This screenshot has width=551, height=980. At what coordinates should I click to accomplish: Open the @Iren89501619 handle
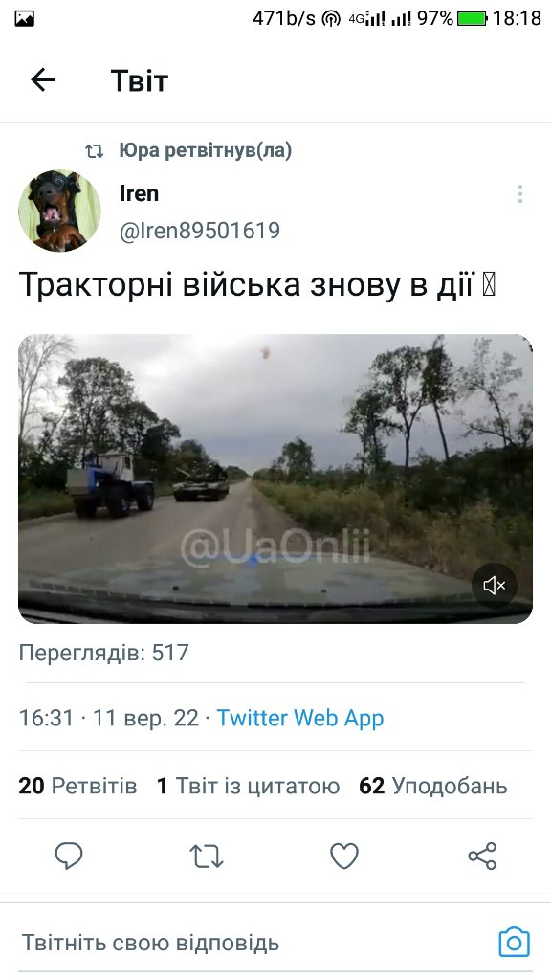(x=200, y=231)
